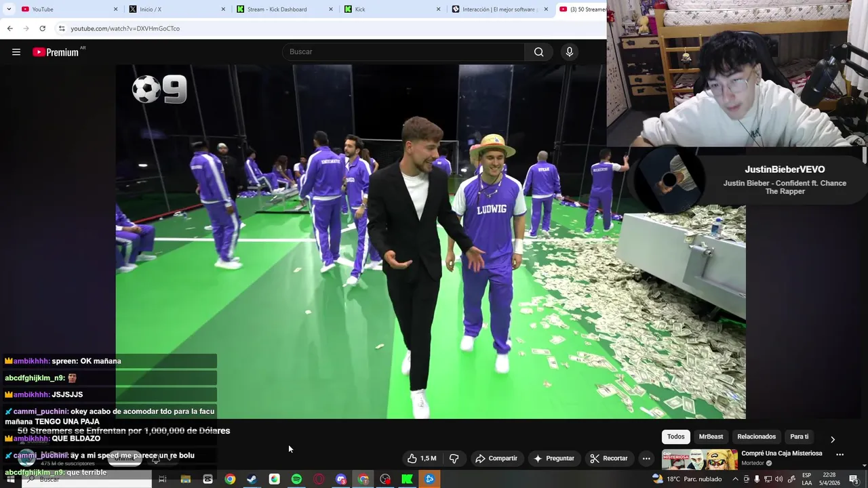Switch to Stream - Kick Dashboard tab
Viewport: 868px width, 488px height.
(283, 9)
